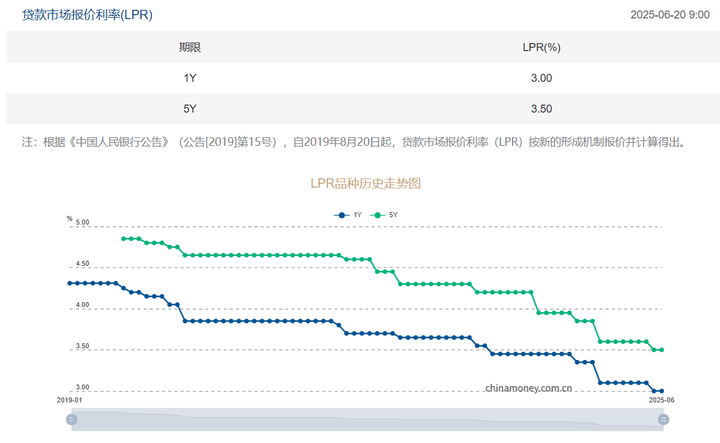Click the 4.50 y-axis label
The height and width of the screenshot is (443, 720).
click(82, 264)
